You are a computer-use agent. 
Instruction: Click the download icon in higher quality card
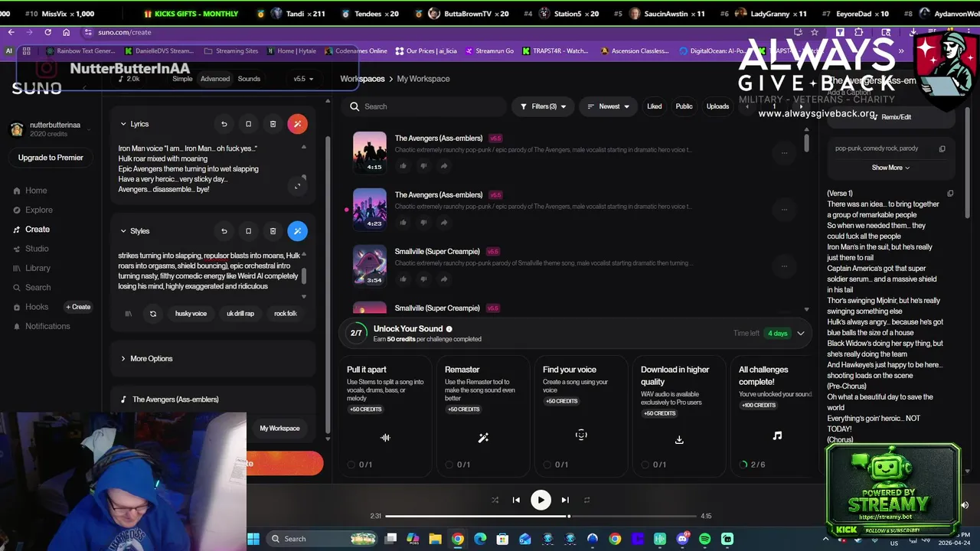[679, 439]
